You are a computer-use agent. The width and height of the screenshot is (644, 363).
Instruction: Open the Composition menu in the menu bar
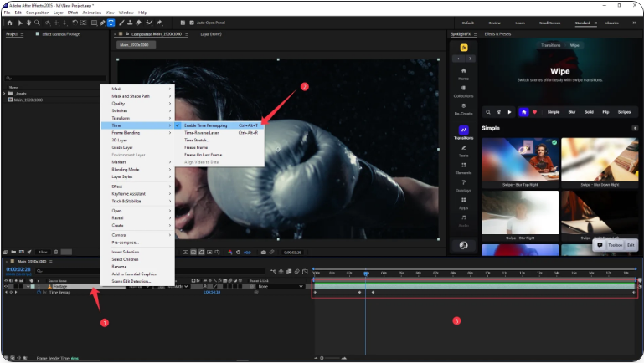[x=37, y=13]
